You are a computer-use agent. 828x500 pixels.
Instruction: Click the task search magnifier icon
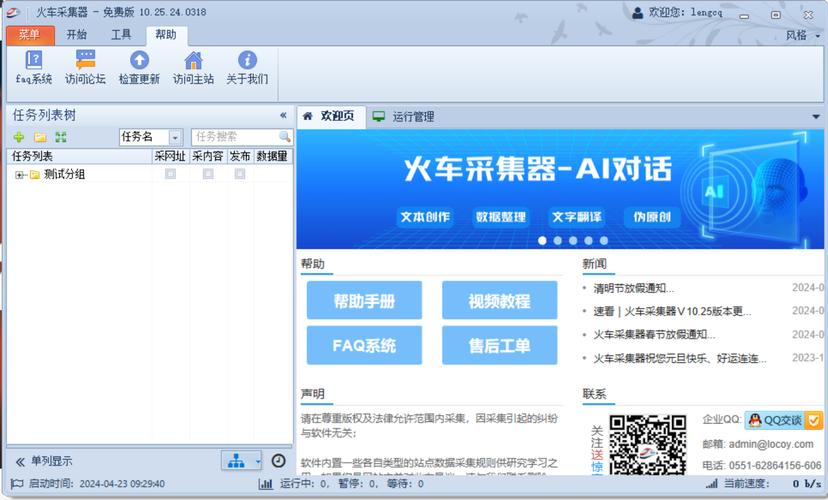coord(285,137)
